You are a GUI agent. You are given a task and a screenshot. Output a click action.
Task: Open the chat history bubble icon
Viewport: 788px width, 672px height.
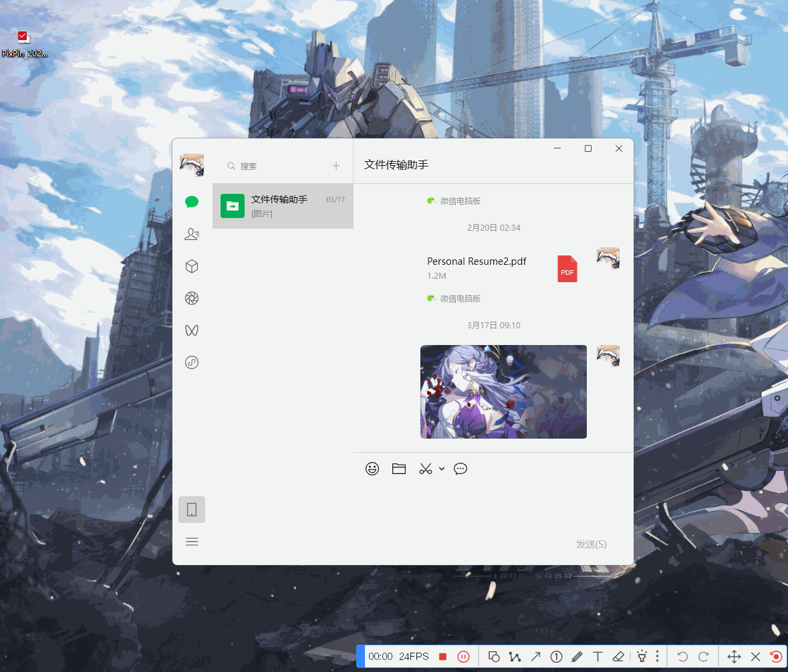point(461,469)
